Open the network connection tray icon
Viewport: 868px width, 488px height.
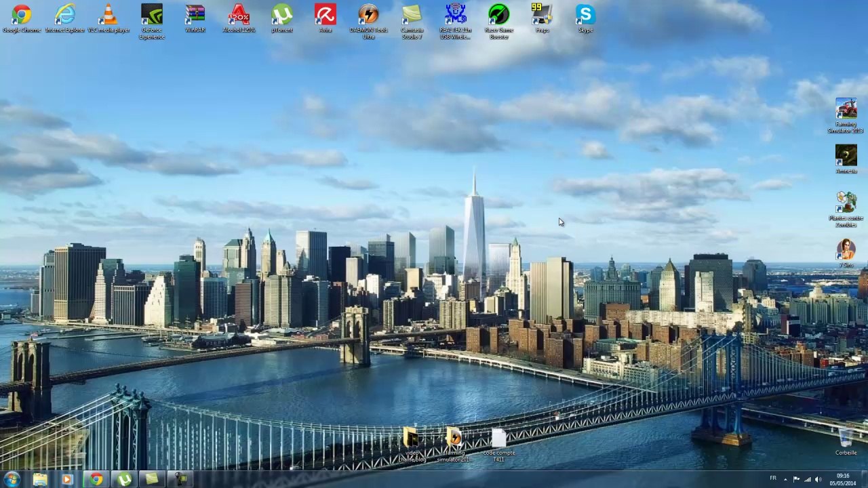(807, 480)
